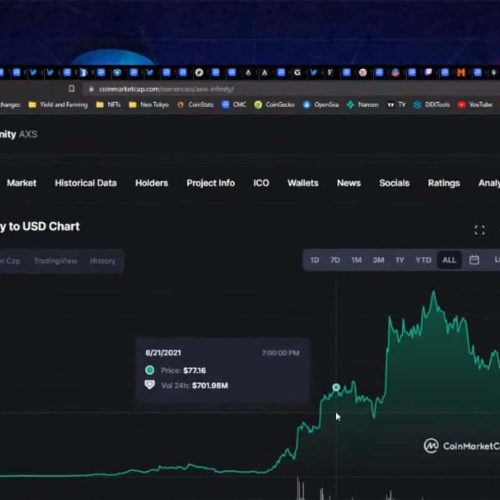Image resolution: width=500 pixels, height=500 pixels.
Task: Click the highlighted data point on price line
Action: (336, 387)
